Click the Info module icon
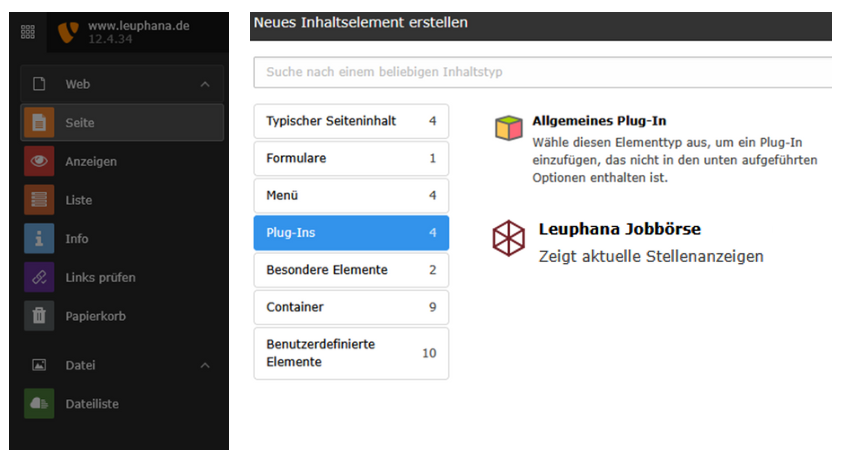Screen dimensions: 842x462 (x=39, y=239)
